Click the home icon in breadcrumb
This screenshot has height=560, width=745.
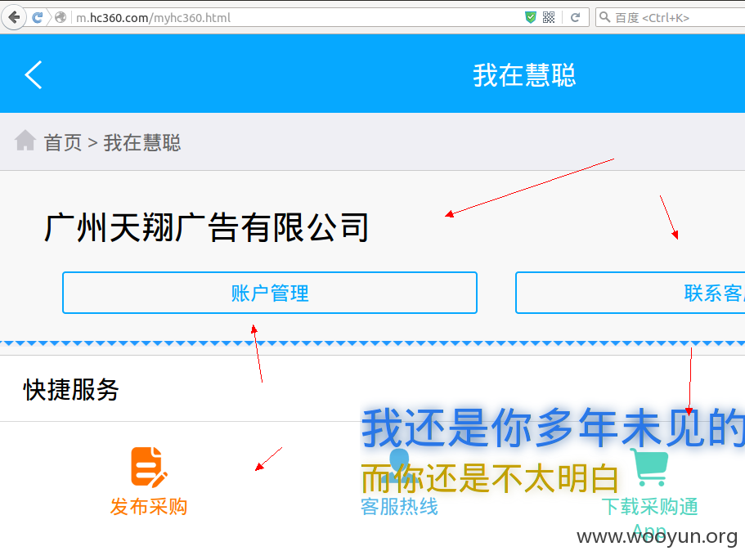pyautogui.click(x=25, y=141)
